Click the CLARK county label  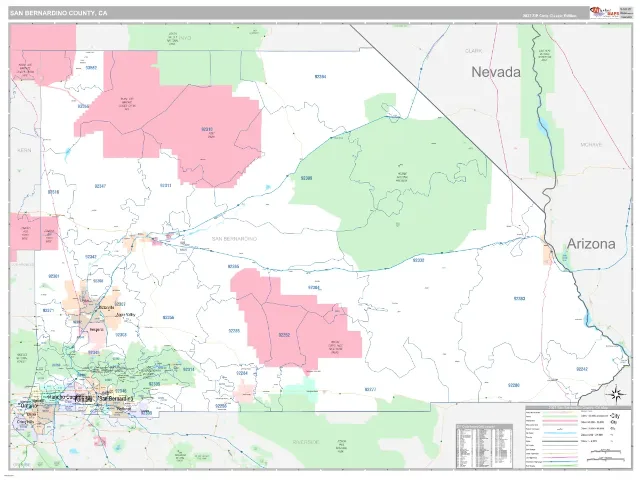(x=473, y=51)
